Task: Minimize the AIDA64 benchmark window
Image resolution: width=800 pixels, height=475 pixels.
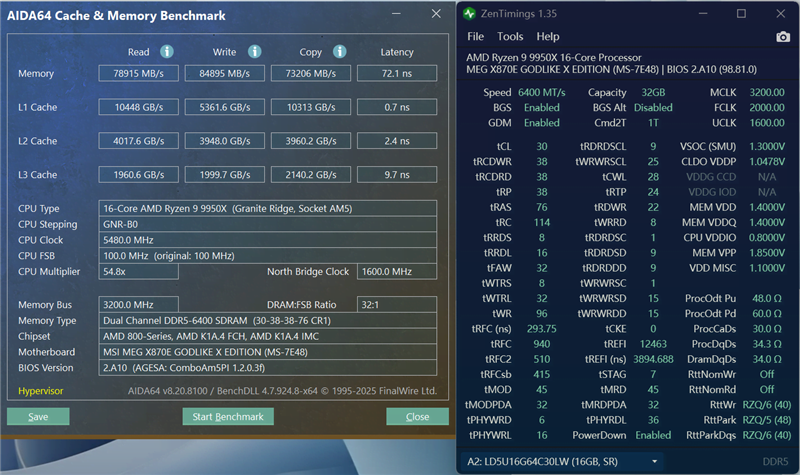Action: click(x=396, y=14)
